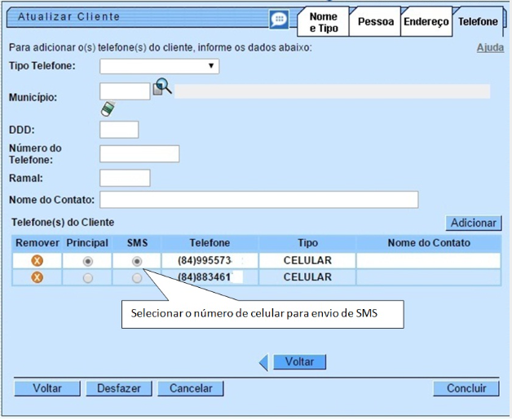Screen dimensions: 512x420
Task: Click the phone cell (84)883461
Action: [210, 277]
